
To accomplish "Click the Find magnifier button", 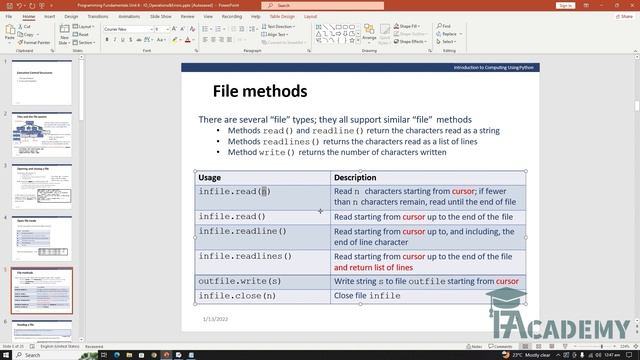I will tap(444, 26).
